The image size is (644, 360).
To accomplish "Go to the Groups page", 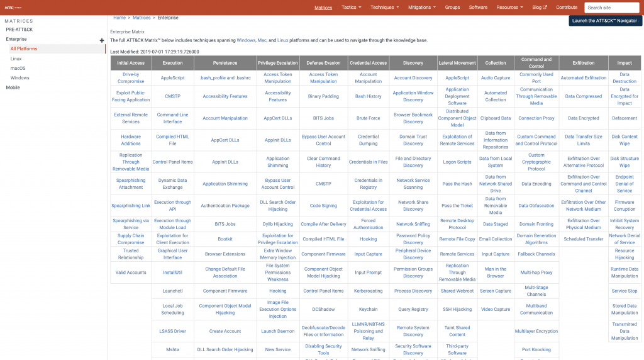I will click(x=452, y=8).
